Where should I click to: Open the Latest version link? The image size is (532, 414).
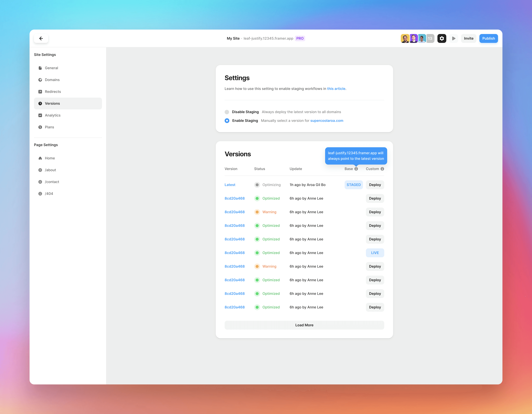click(x=230, y=185)
